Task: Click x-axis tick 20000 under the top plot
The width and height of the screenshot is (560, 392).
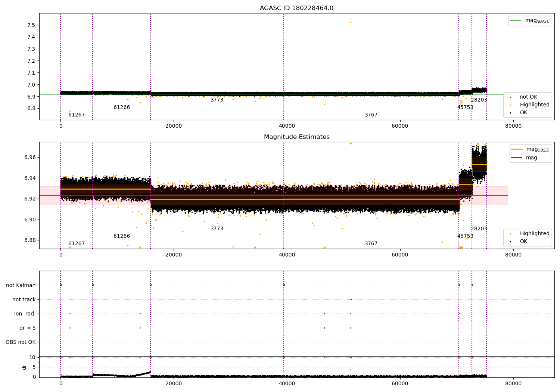Action: [174, 126]
